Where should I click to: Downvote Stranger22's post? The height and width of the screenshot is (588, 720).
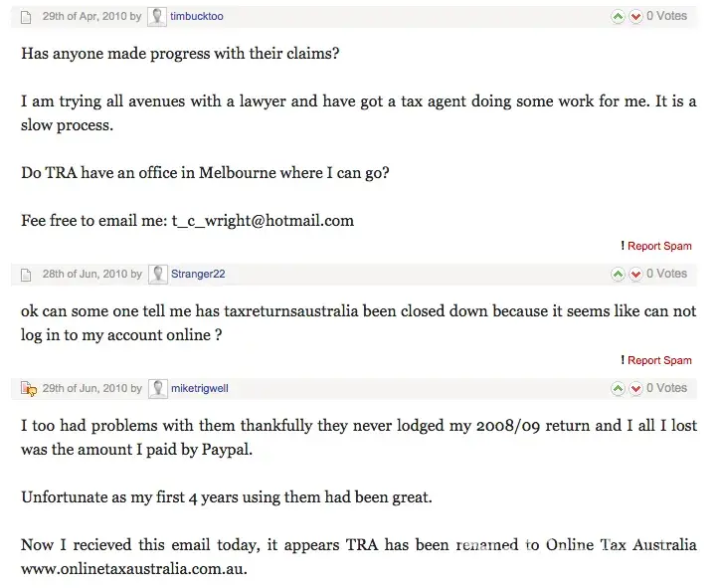click(635, 275)
